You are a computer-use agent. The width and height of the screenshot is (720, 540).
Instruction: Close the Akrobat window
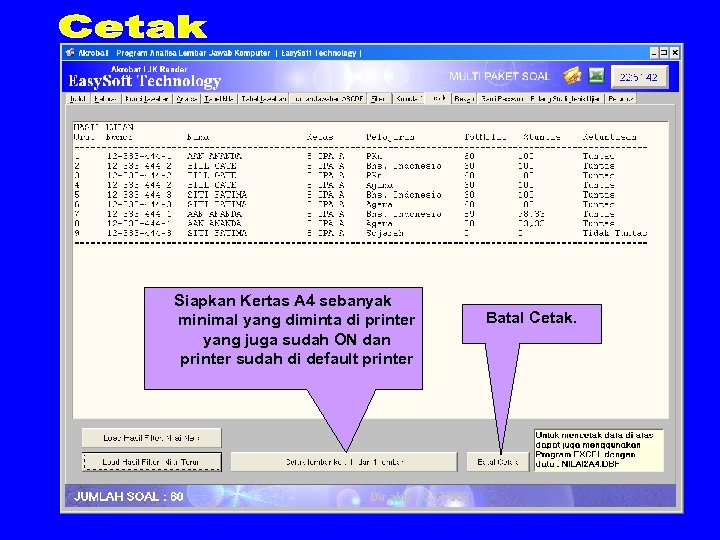[x=675, y=53]
